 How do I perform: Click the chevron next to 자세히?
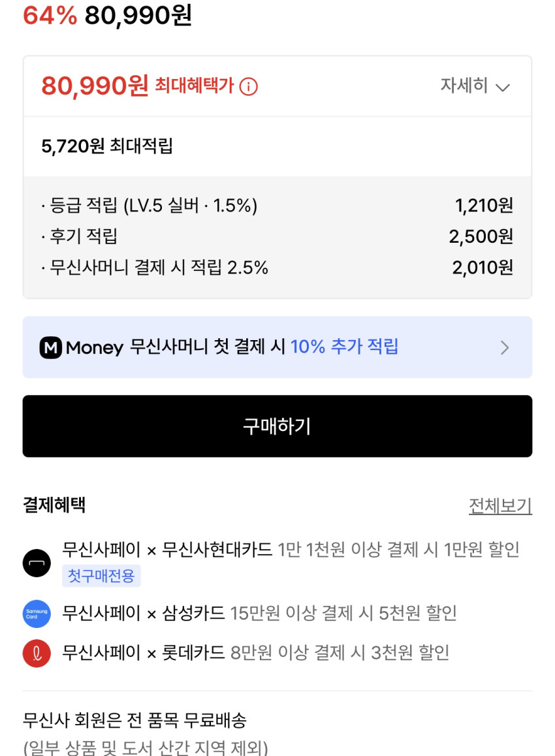tap(502, 87)
